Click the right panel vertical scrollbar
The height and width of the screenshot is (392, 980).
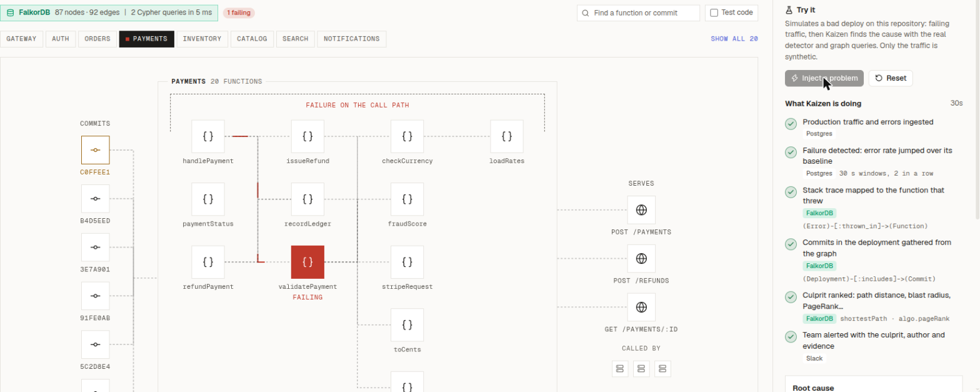(977, 109)
